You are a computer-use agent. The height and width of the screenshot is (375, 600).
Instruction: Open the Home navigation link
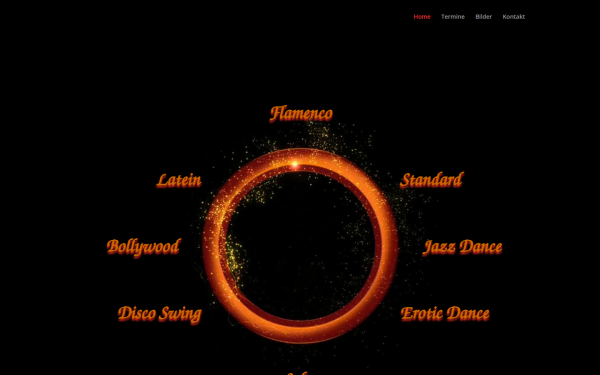(422, 16)
